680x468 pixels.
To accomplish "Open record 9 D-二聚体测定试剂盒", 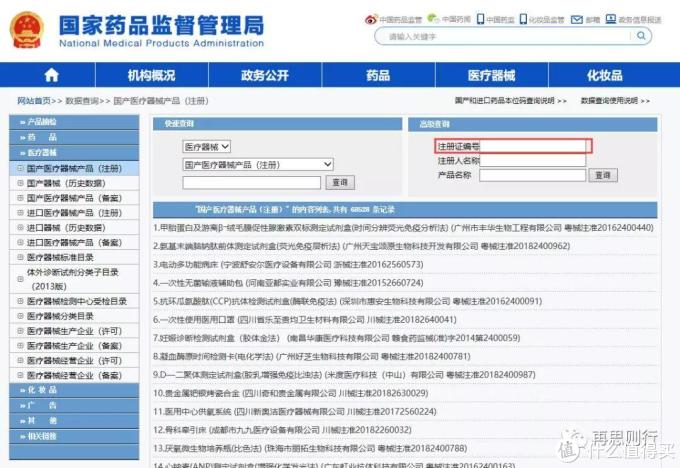I will [x=344, y=375].
